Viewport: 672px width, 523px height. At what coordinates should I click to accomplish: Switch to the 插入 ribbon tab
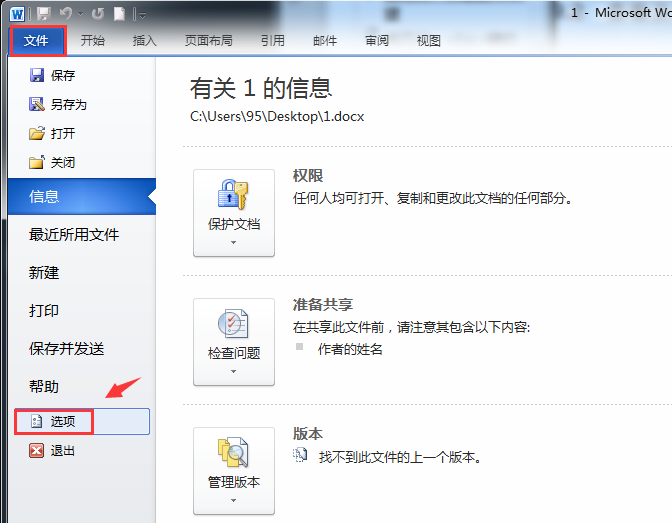(x=144, y=41)
